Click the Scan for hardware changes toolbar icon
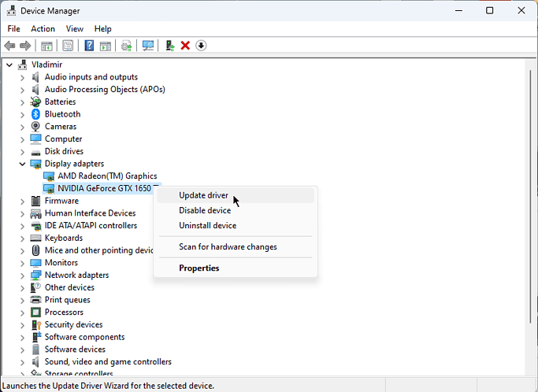The width and height of the screenshot is (538, 392). click(147, 46)
